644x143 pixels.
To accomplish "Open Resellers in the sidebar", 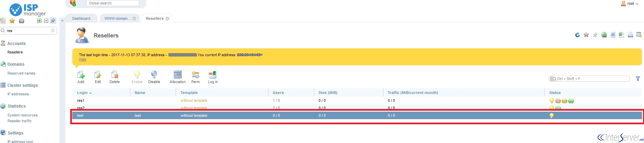I will coord(15,52).
